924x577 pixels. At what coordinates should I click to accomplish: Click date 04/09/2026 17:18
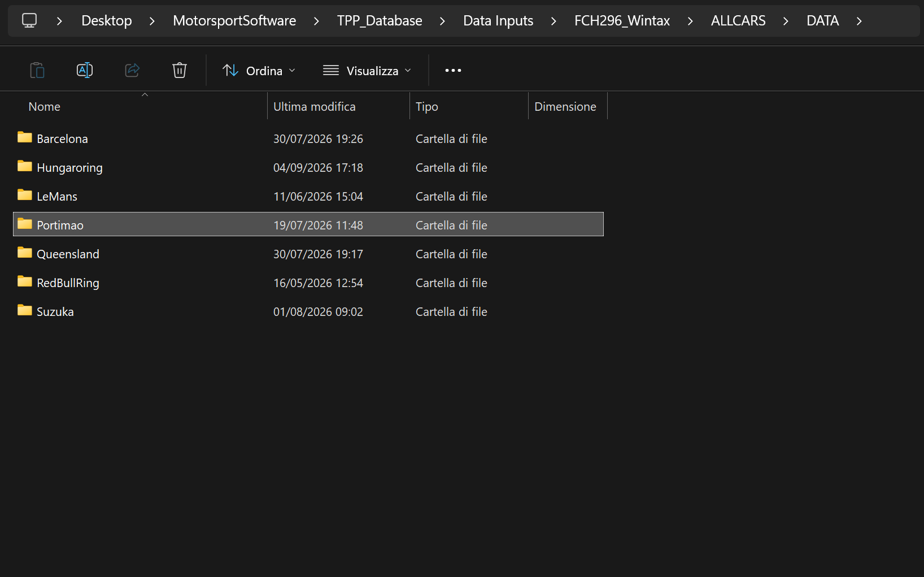point(318,167)
